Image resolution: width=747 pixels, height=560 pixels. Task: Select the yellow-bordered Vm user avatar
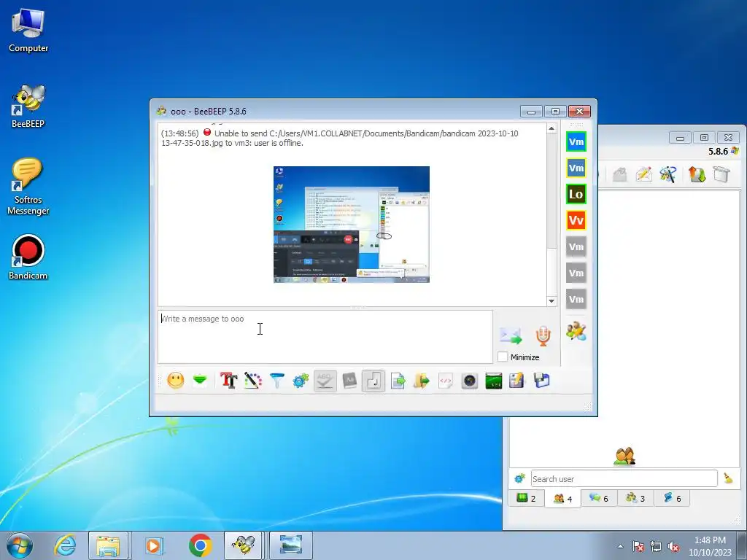576,168
